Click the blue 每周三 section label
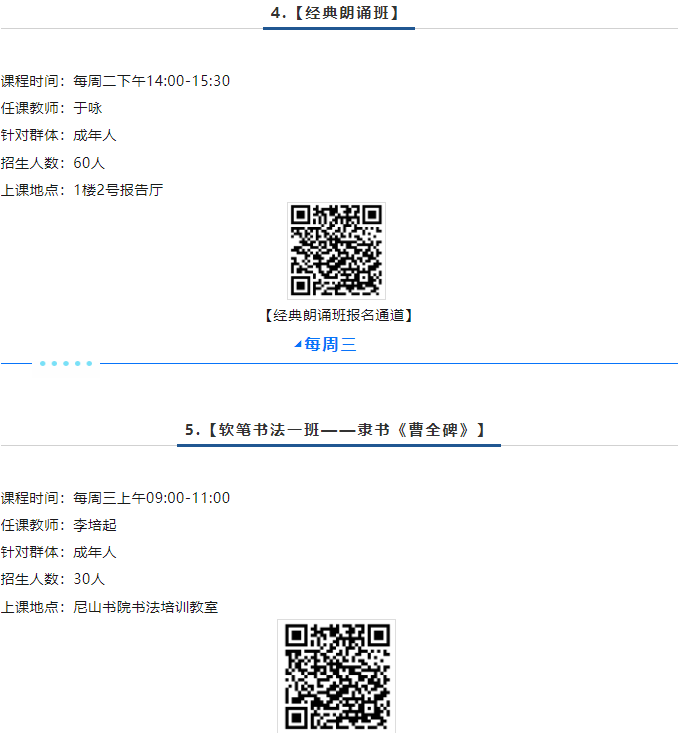684x733 pixels. pos(330,345)
